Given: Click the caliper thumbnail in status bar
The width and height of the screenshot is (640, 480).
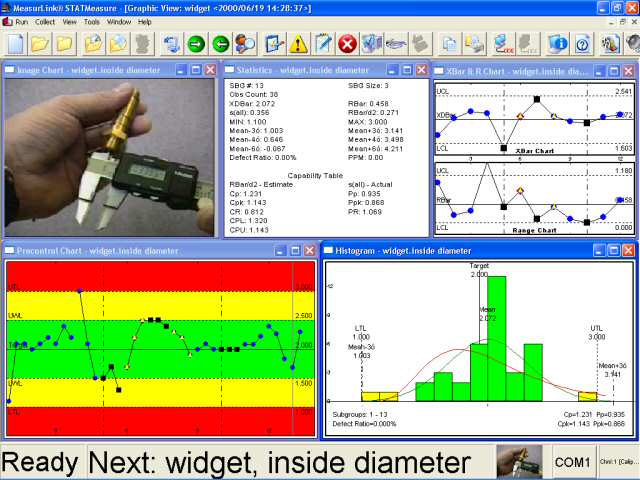Looking at the screenshot, I should click(520, 462).
